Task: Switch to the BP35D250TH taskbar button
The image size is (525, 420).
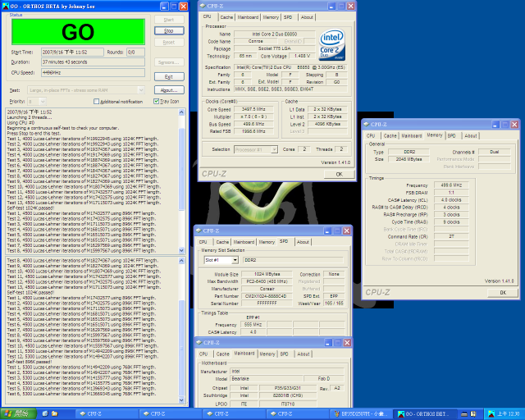Action: click(x=361, y=414)
